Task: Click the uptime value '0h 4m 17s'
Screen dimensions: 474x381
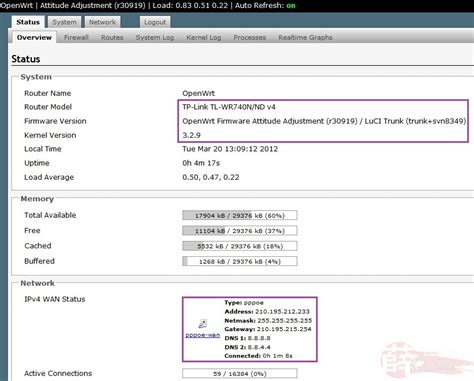Action: (201, 163)
